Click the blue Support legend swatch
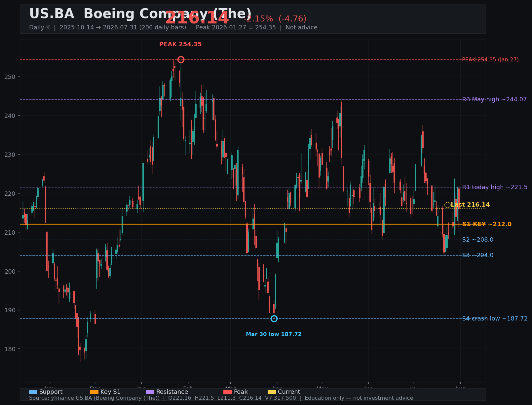The width and height of the screenshot is (532, 405). (33, 392)
